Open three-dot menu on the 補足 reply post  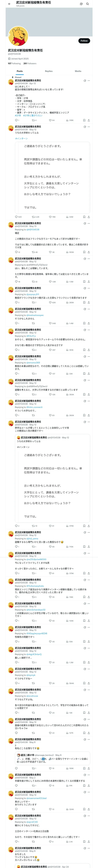(x=89, y=223)
